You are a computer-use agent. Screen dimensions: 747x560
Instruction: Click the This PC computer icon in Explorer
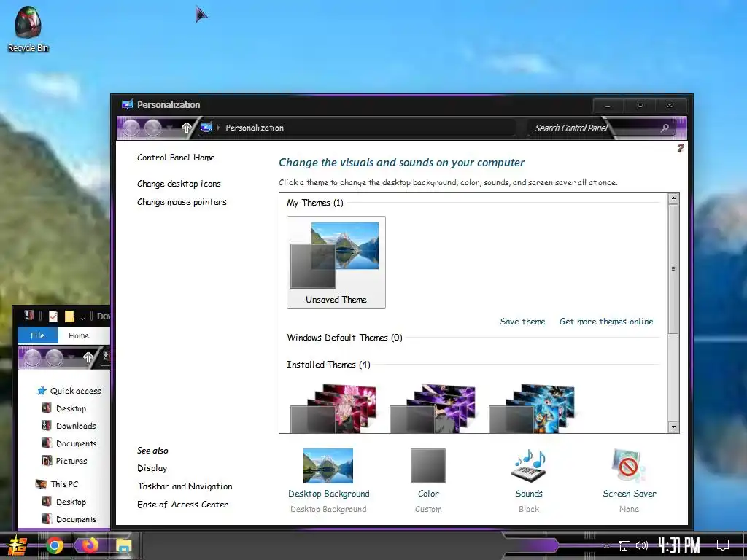pos(41,484)
